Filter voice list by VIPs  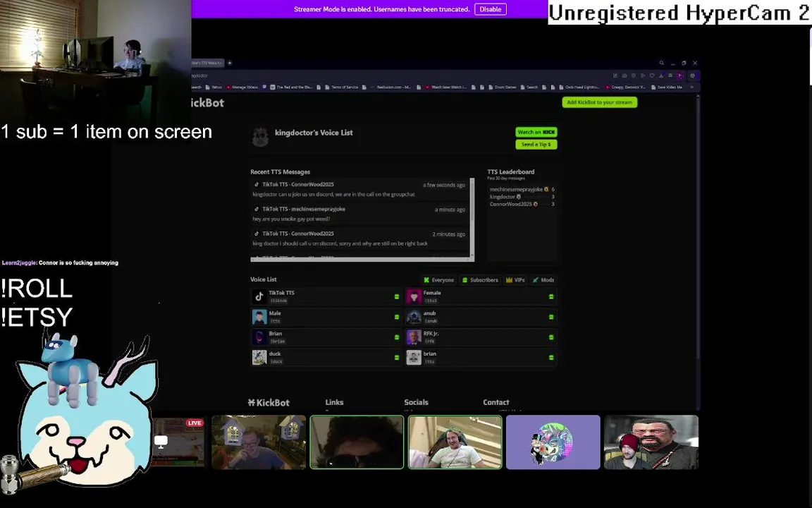click(515, 280)
